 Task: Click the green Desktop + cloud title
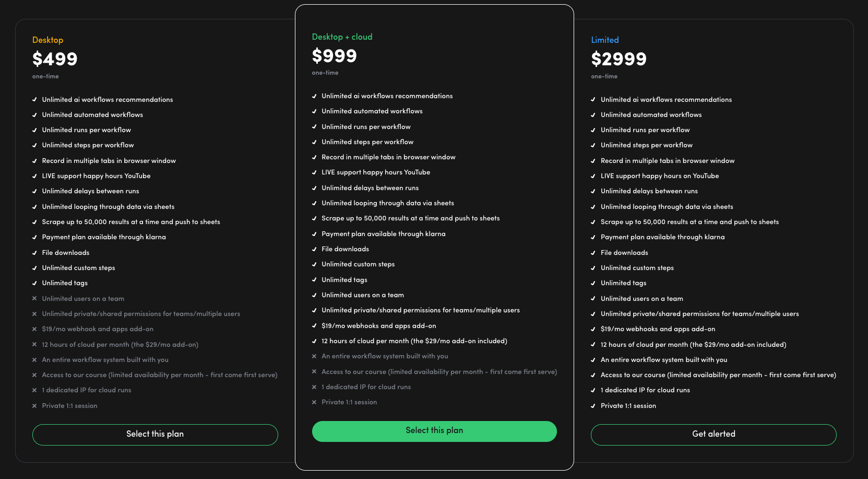tap(342, 37)
